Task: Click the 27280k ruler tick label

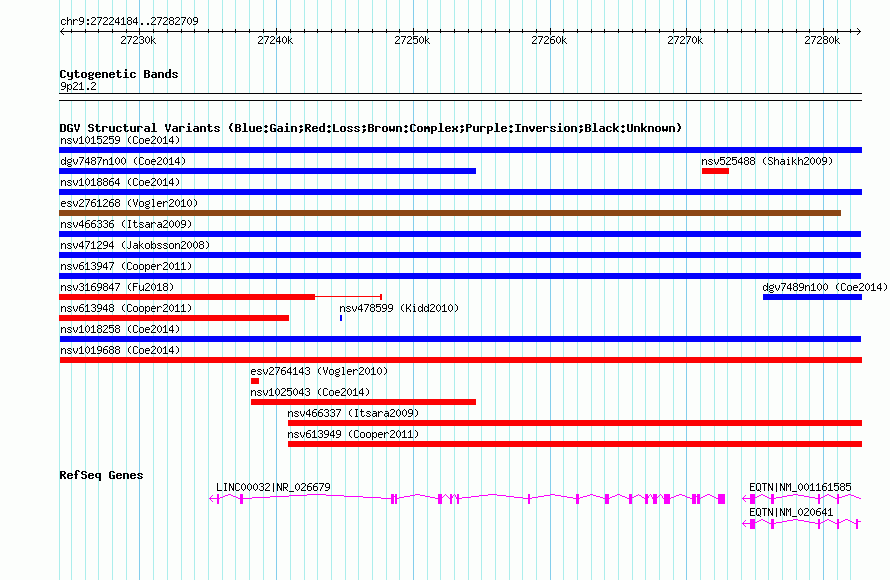Action: click(822, 40)
